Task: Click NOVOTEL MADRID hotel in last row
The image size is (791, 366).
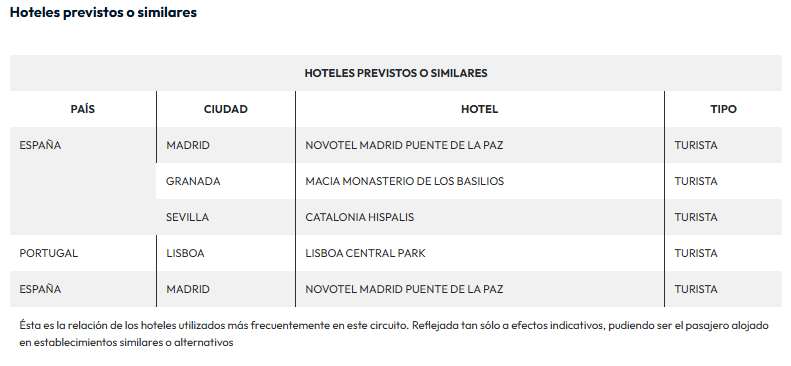Action: click(x=404, y=289)
